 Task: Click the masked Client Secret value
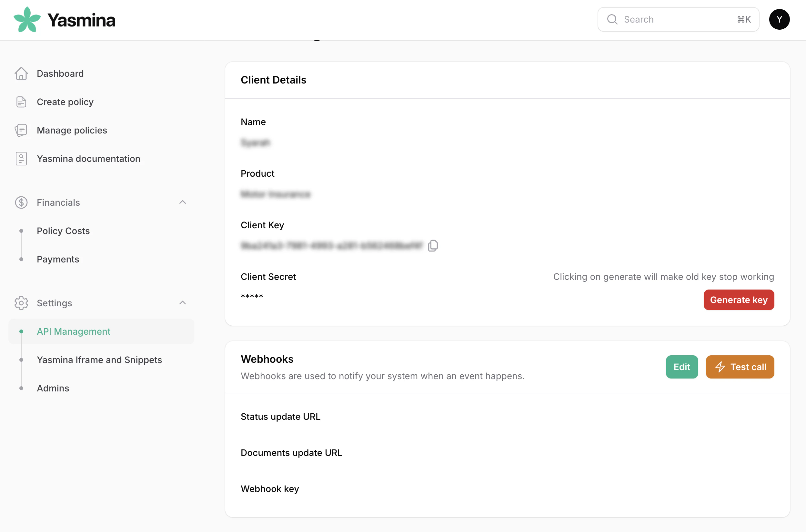252,296
